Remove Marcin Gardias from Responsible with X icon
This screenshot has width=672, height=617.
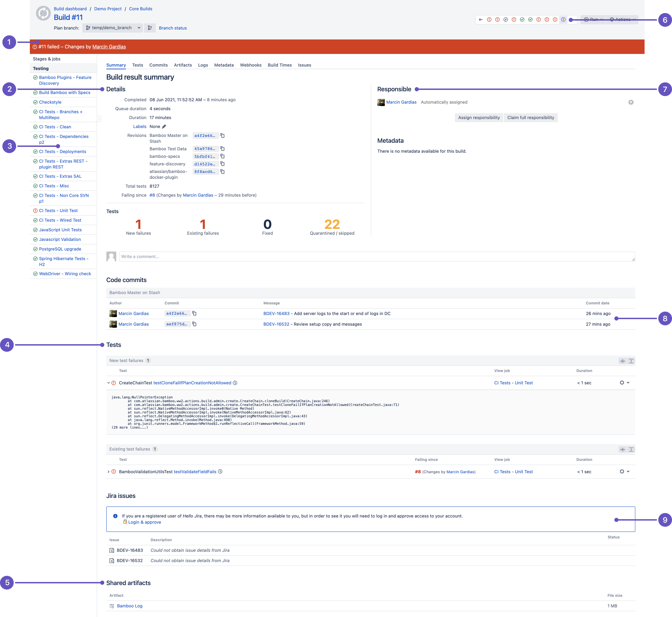(631, 102)
